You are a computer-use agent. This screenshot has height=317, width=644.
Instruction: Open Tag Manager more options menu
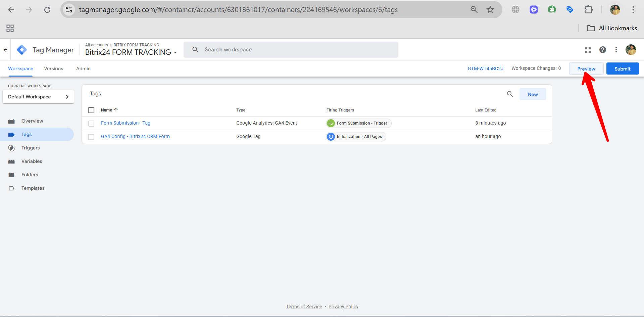[x=616, y=50]
